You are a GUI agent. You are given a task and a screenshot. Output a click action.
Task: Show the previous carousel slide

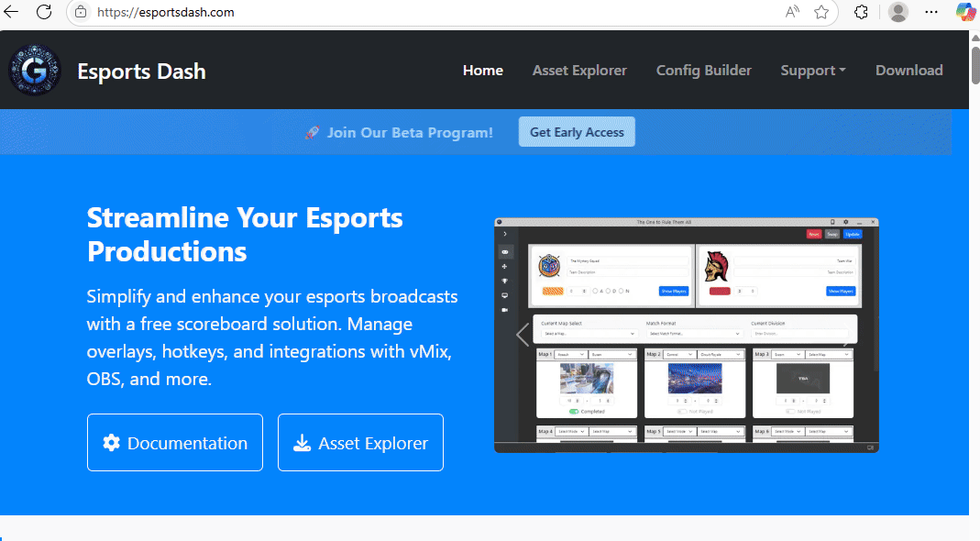pos(523,336)
